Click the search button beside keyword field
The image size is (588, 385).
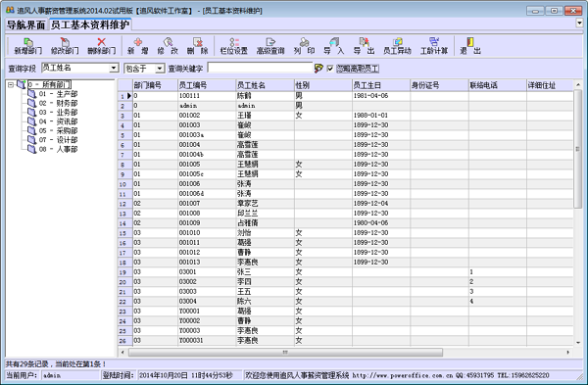318,69
